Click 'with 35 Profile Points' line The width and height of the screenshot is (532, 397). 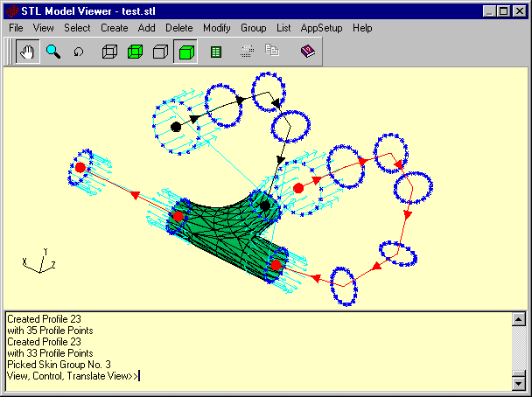pos(50,331)
